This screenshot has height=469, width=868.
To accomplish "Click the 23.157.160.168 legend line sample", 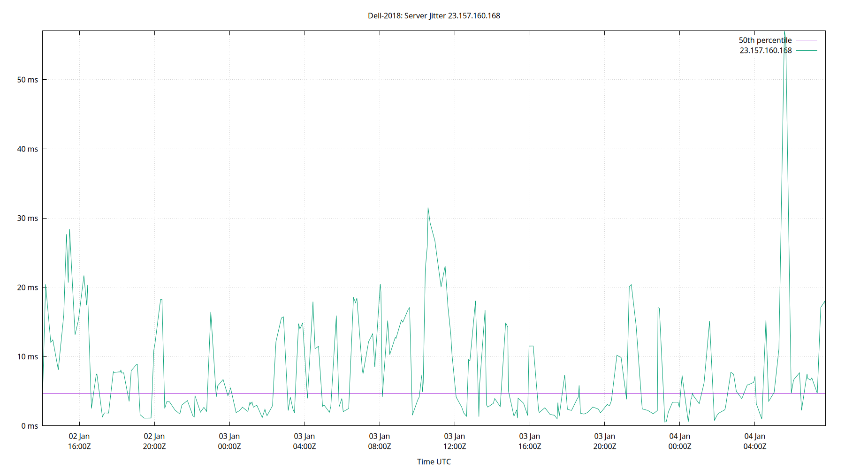I will pyautogui.click(x=806, y=50).
